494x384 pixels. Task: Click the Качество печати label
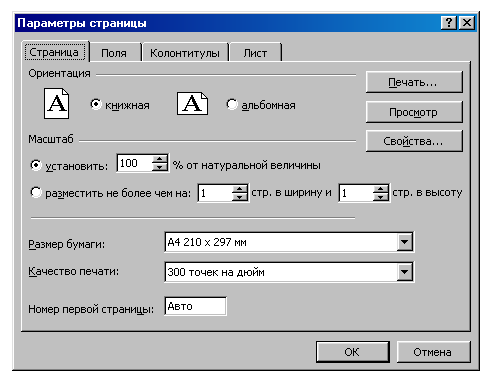click(74, 271)
